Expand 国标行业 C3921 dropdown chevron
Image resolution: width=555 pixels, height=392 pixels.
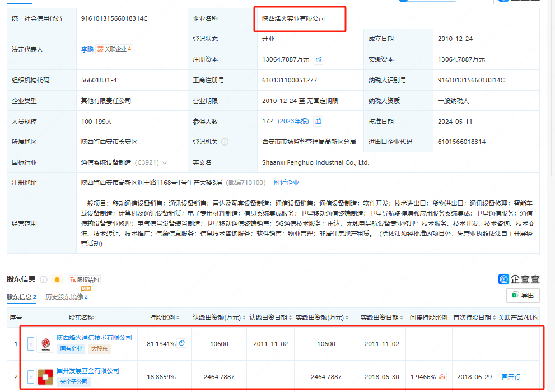[x=165, y=163]
